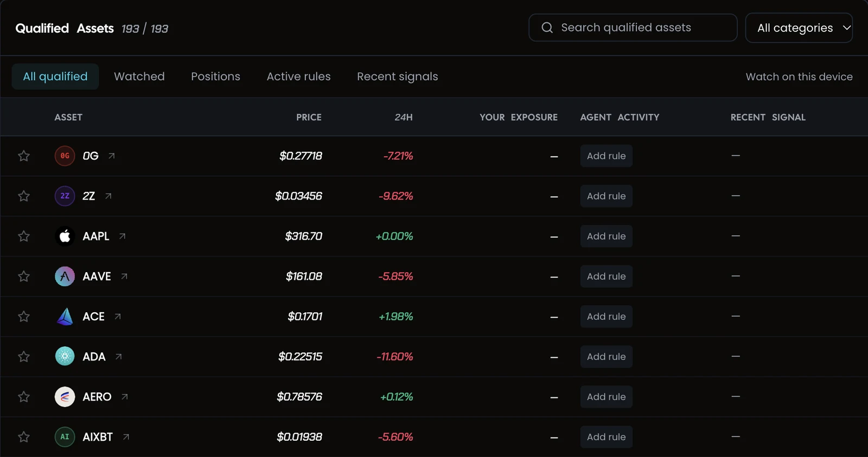
Task: Add rule for 0G
Action: click(x=607, y=156)
